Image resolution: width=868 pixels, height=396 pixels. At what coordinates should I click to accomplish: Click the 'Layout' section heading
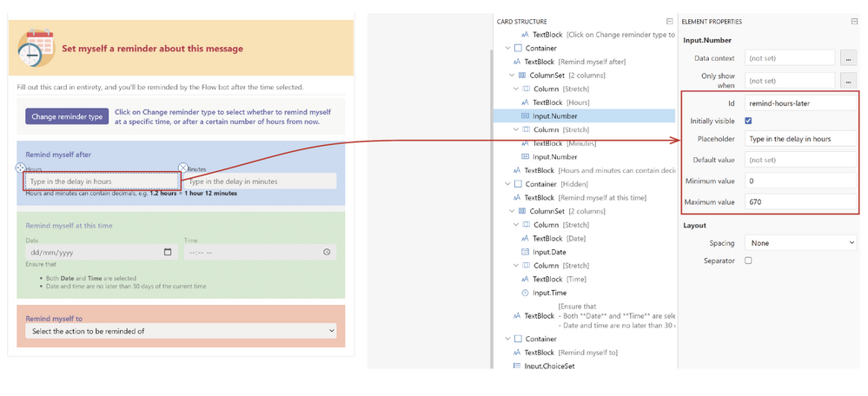click(694, 225)
